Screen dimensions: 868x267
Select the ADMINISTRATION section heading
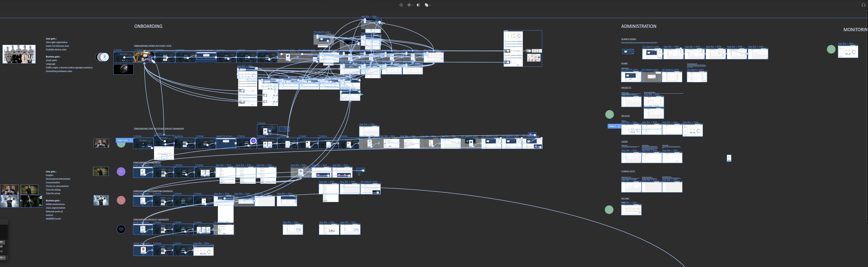coord(639,26)
